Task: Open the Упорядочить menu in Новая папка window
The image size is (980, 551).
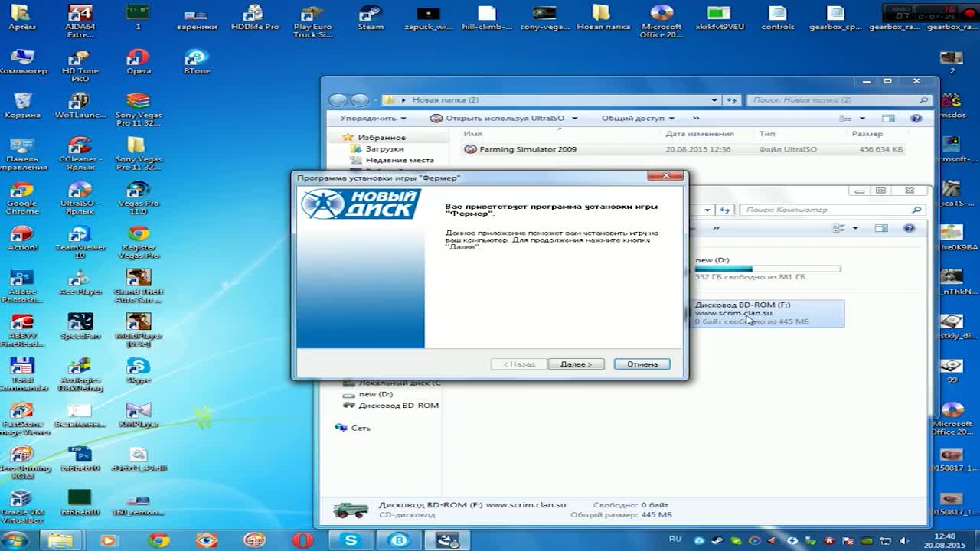Action: [x=373, y=119]
